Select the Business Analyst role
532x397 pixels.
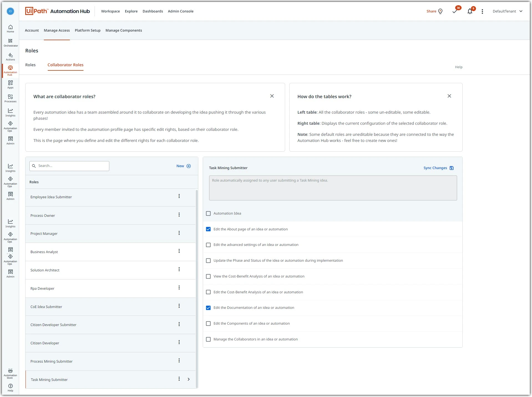point(110,252)
